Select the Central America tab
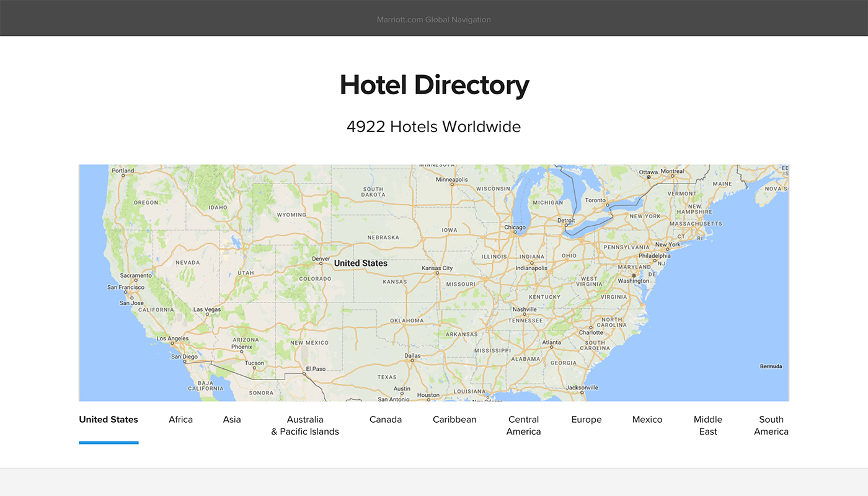Screen dimensions: 868x496 (x=524, y=426)
